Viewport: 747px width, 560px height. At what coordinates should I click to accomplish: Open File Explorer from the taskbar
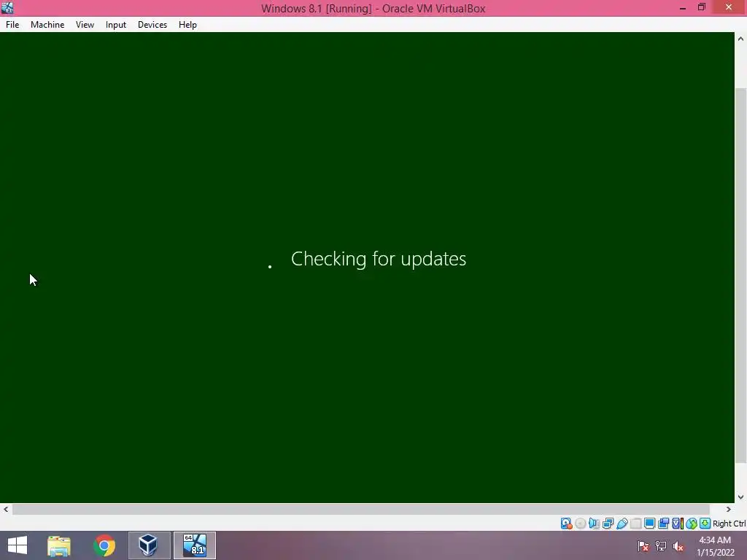point(58,545)
